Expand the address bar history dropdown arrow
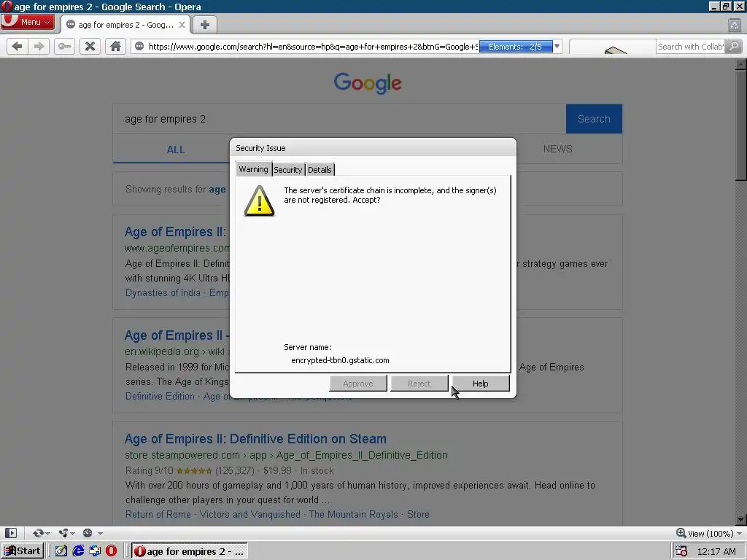The width and height of the screenshot is (747, 560). coord(557,46)
